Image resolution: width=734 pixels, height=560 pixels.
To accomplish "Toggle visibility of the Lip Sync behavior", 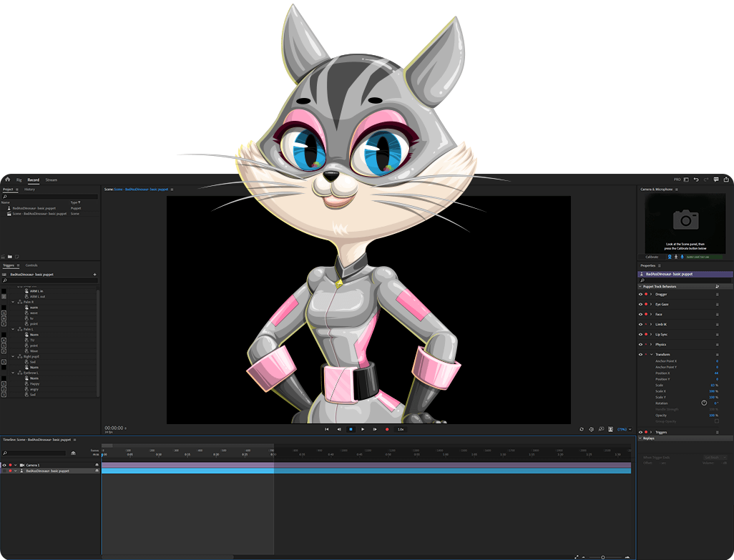I will (x=640, y=334).
